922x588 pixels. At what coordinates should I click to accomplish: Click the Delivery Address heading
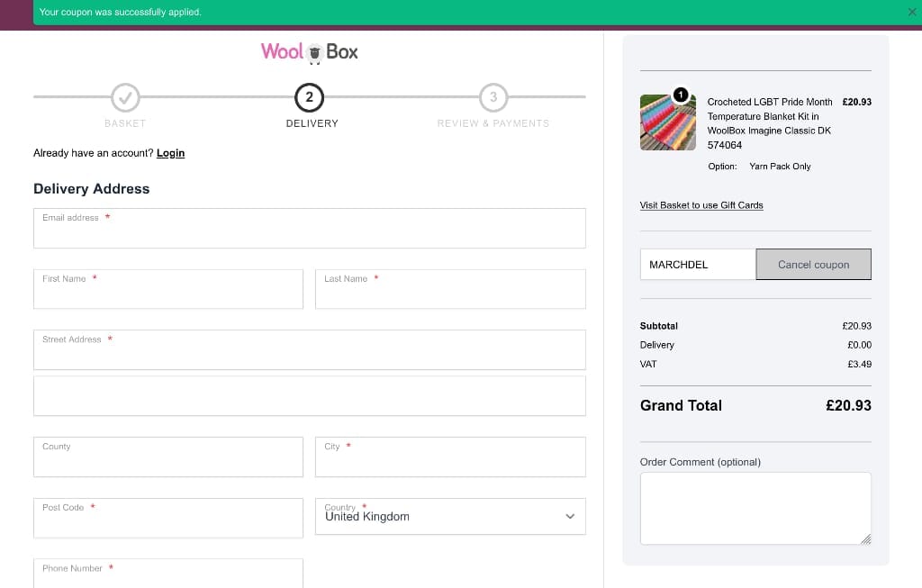click(92, 189)
